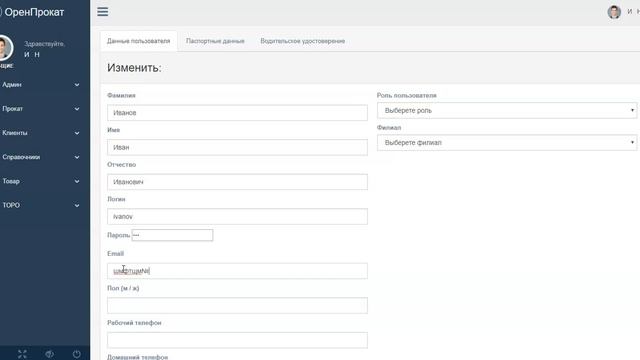The image size is (640, 360).
Task: Click the Отчество input field
Action: (237, 182)
